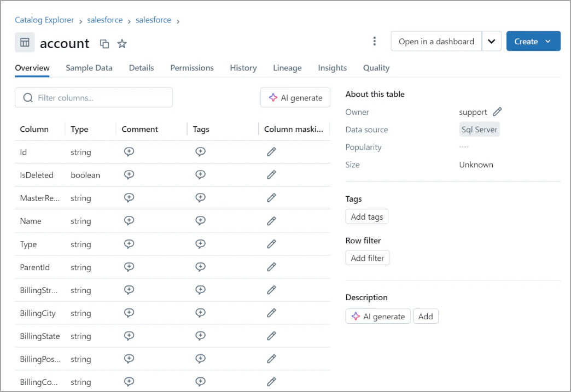571x392 pixels.
Task: Navigate to Catalog Explorer breadcrumb link
Action: (44, 20)
